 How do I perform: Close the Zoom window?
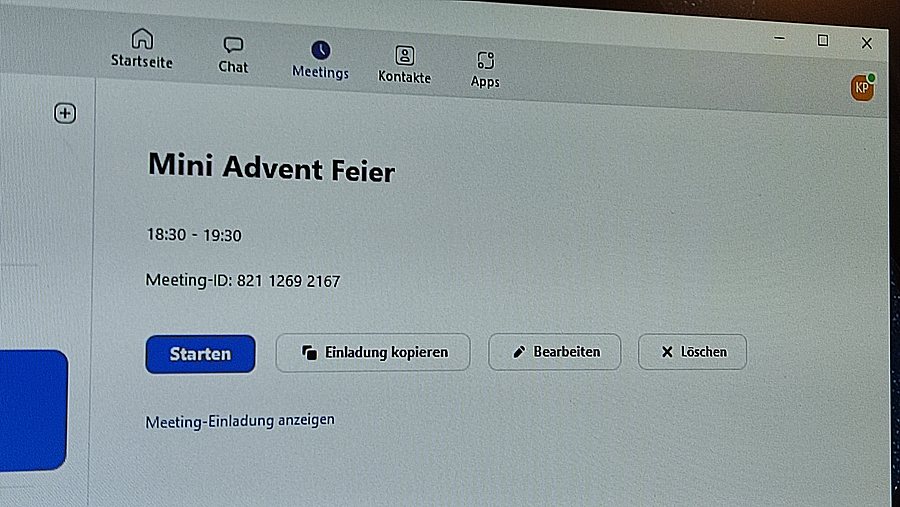pyautogui.click(x=867, y=43)
